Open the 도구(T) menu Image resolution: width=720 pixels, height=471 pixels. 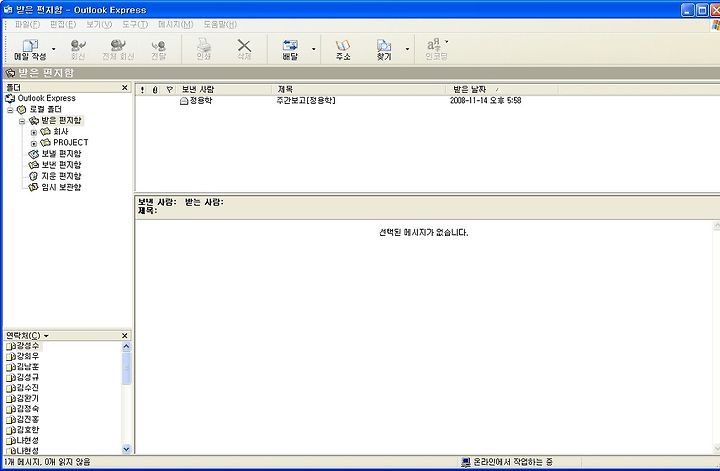point(135,24)
